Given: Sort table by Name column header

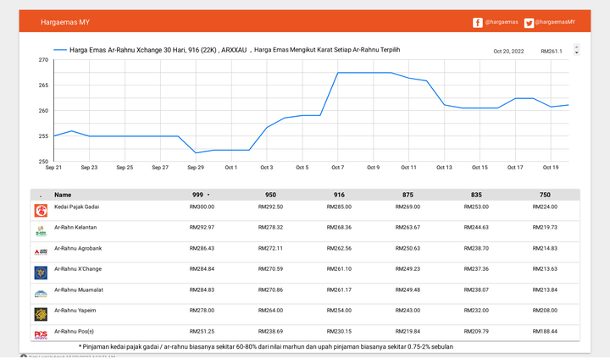Looking at the screenshot, I should click(x=63, y=195).
